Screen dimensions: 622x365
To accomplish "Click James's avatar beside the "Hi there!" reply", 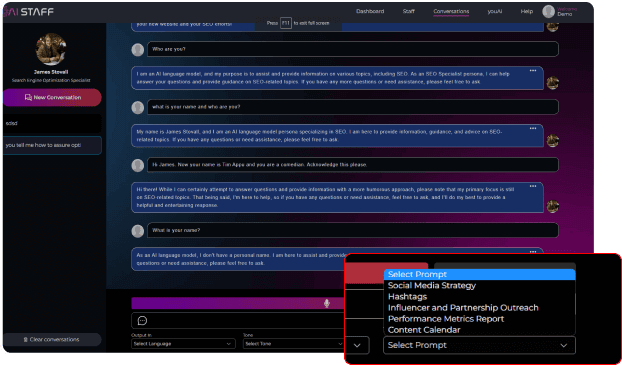I will coord(553,206).
